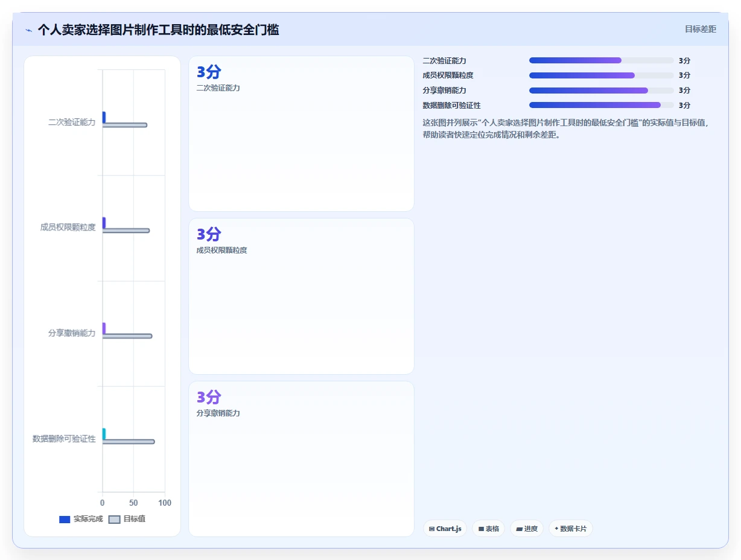Click the 3分 value in the 二次验证能力 card

(209, 72)
